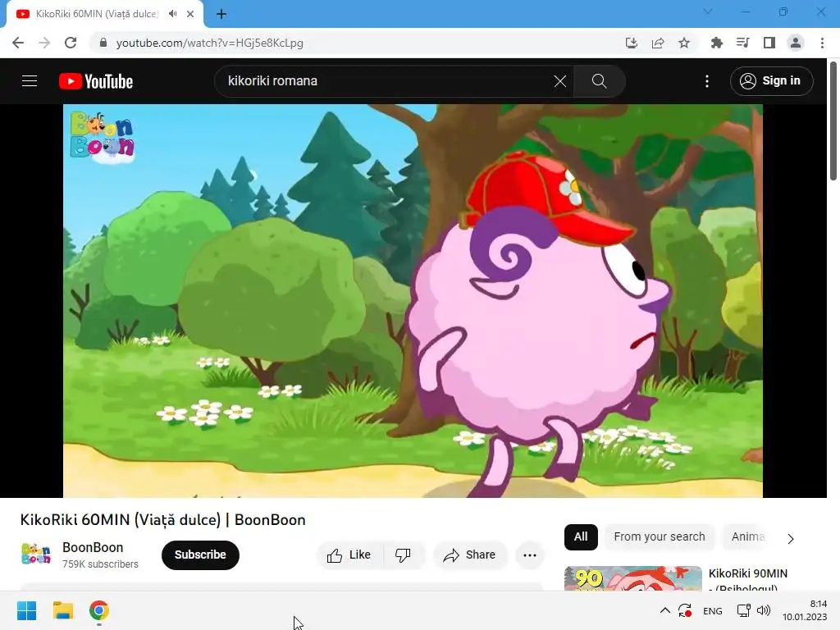Screen dimensions: 840x630
Task: Subscribe to BoonBoon channel
Action: [x=200, y=555]
